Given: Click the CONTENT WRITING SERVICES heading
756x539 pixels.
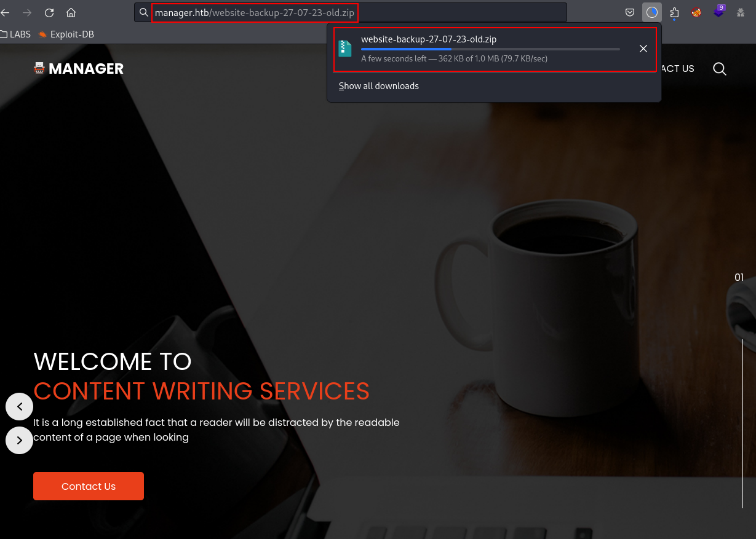Looking at the screenshot, I should pos(201,391).
